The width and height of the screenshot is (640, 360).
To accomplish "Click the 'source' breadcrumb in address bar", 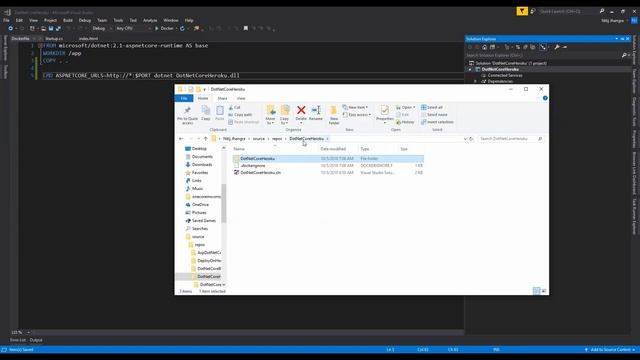I will pos(258,139).
